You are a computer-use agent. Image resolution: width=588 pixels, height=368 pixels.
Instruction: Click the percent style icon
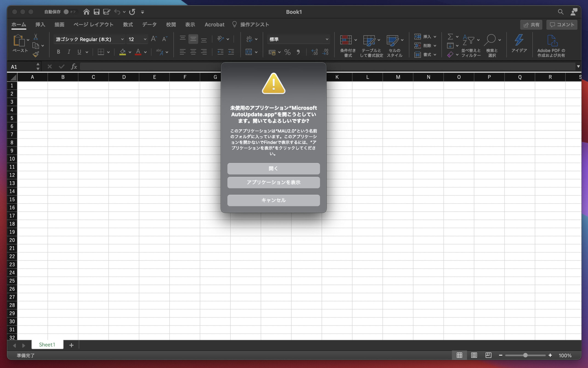pos(287,52)
